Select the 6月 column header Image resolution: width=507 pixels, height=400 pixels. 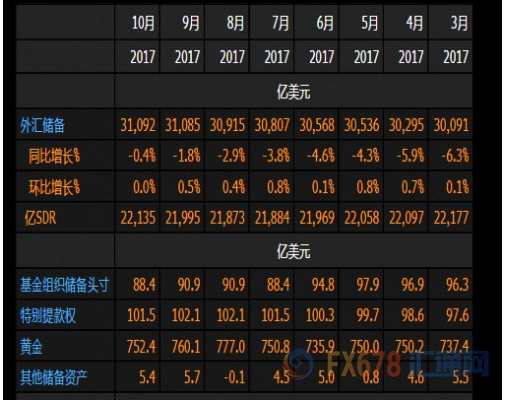tap(325, 23)
